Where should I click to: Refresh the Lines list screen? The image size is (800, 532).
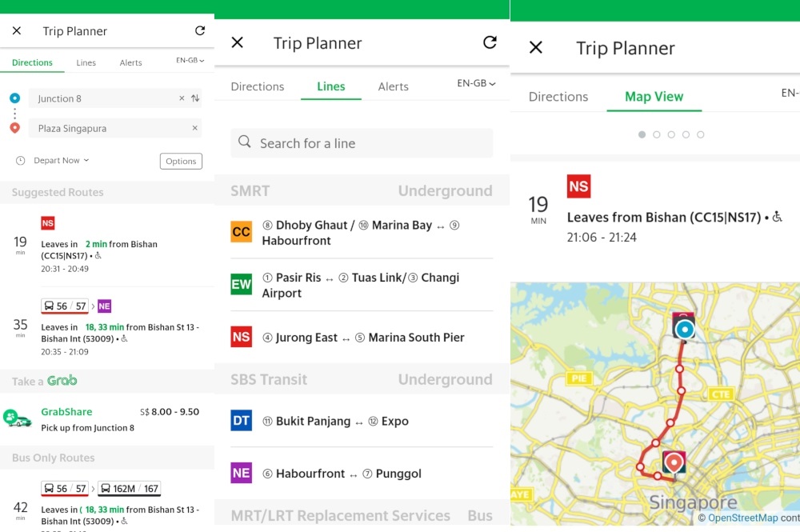[x=490, y=42]
